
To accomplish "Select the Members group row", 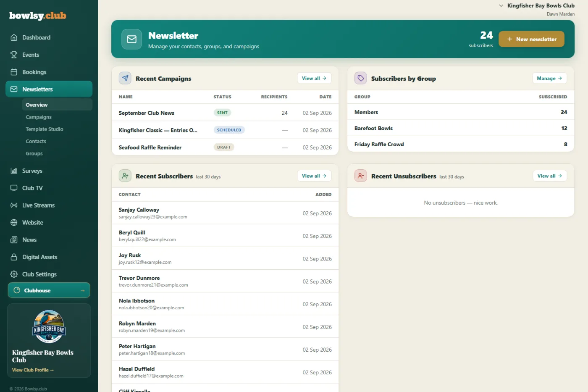I will 461,112.
